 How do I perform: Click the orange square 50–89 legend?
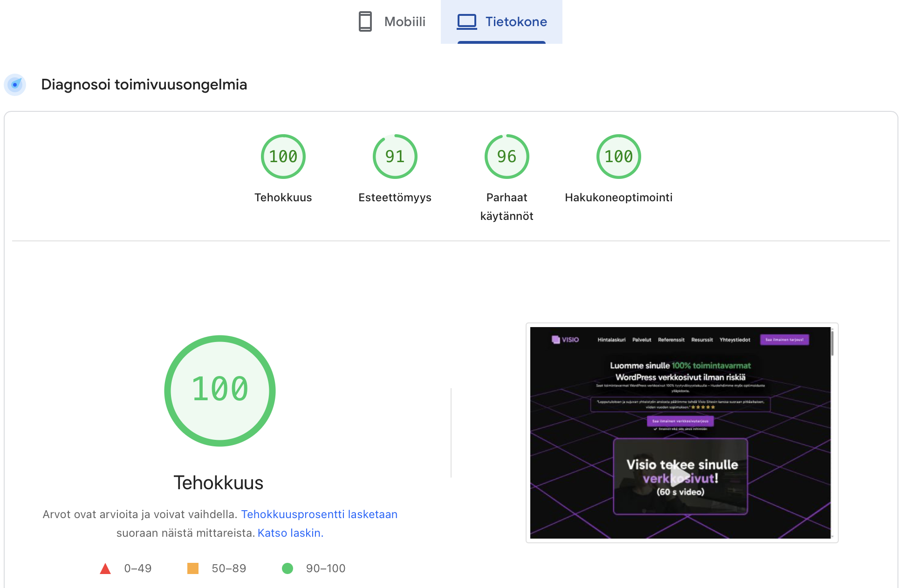point(193,568)
